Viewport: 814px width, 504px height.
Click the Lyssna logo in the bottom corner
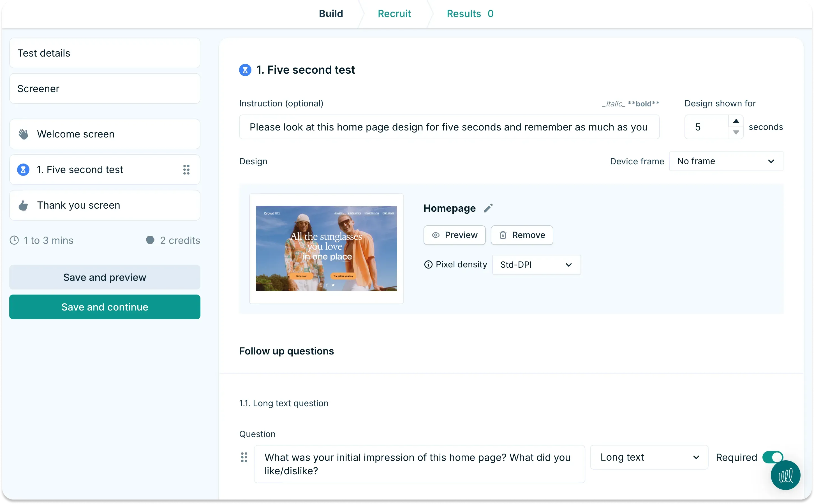coord(785,475)
